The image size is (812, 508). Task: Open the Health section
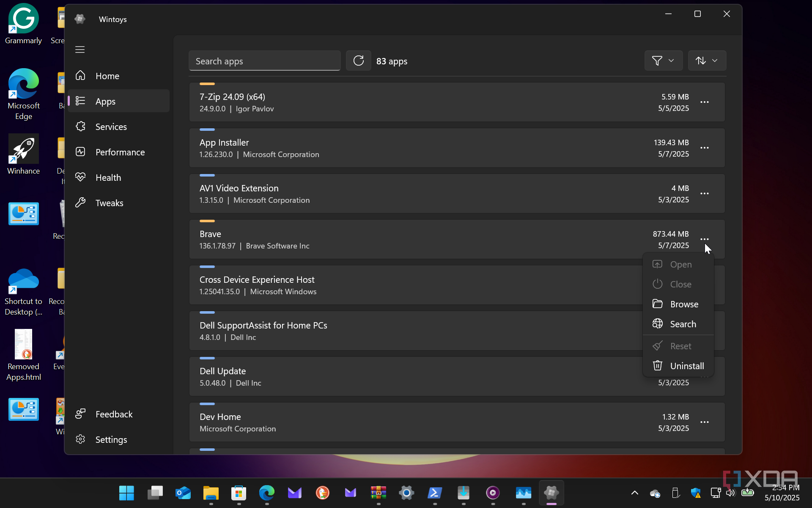point(118,177)
